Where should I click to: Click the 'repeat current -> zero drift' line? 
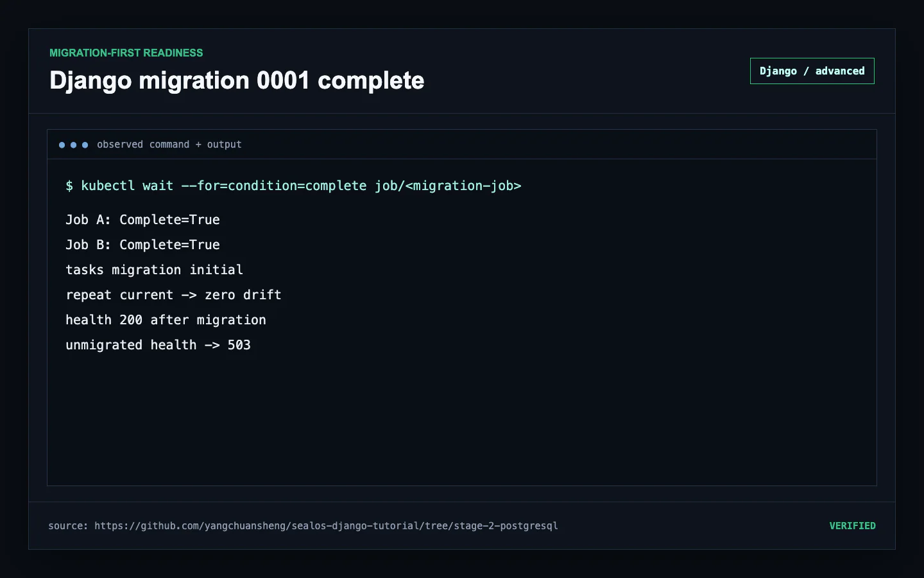(x=173, y=295)
